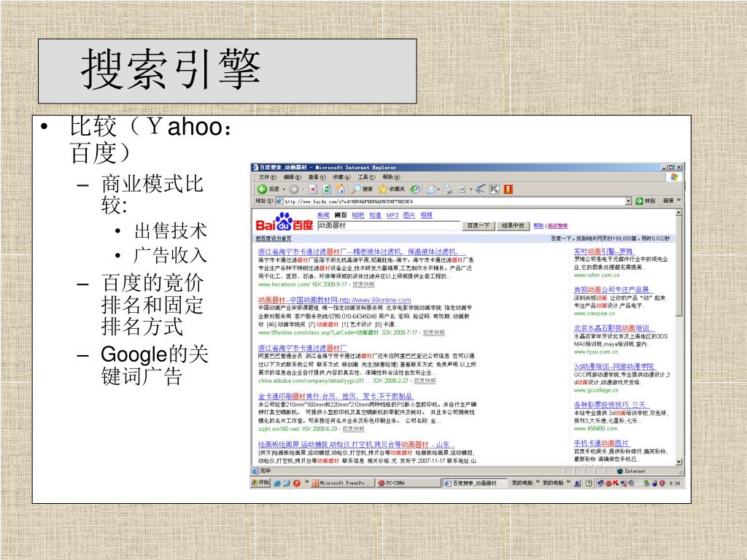Viewport: 747px width, 560px height.
Task: Click the Mail envelope icon
Action: tap(430, 189)
